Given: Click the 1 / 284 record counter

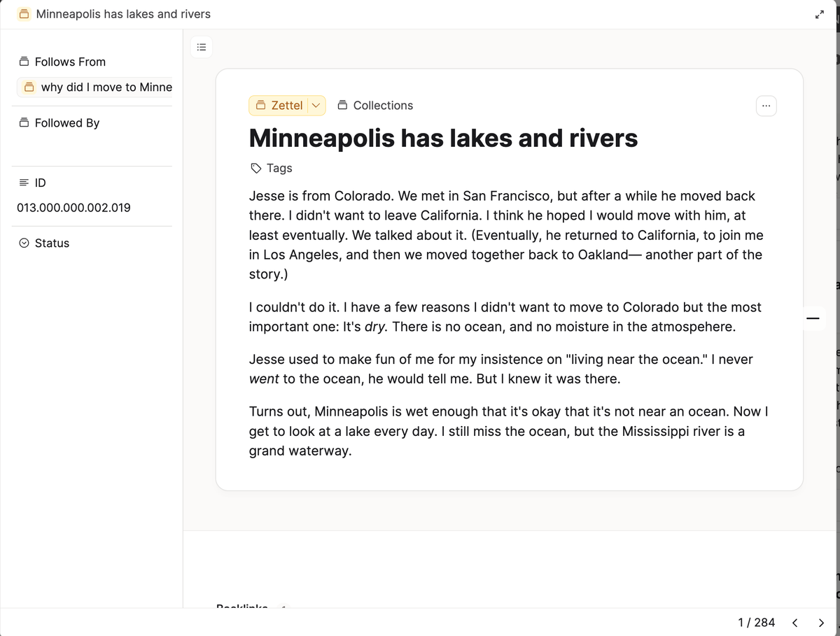Looking at the screenshot, I should tap(756, 622).
